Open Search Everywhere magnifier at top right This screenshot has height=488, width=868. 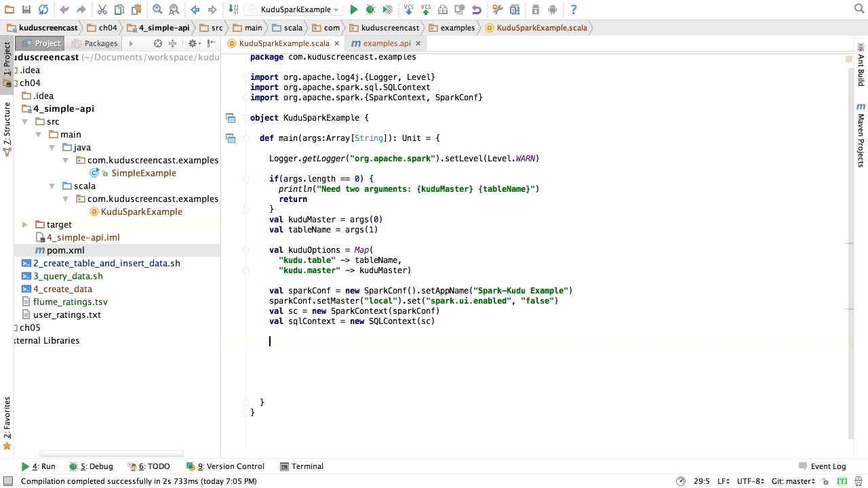click(x=859, y=9)
